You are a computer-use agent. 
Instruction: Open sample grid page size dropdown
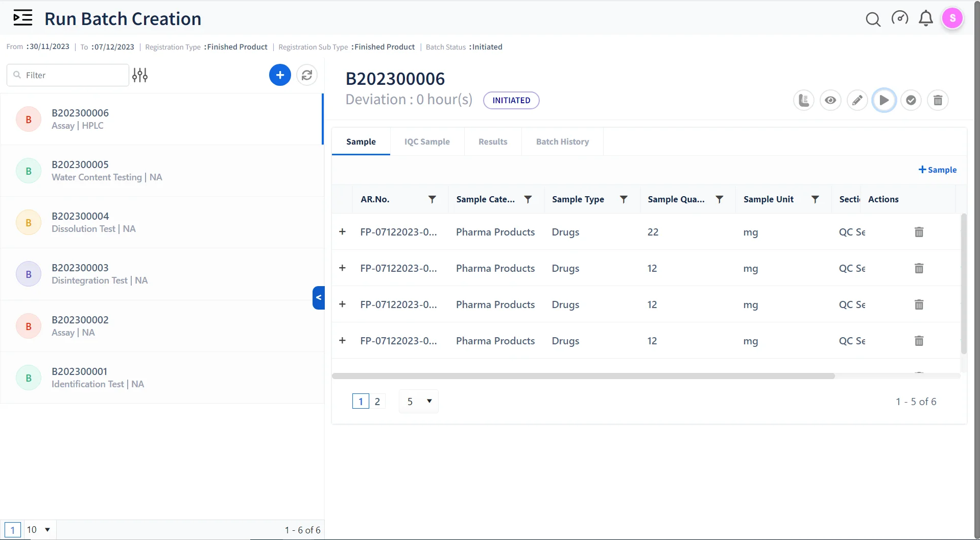418,402
